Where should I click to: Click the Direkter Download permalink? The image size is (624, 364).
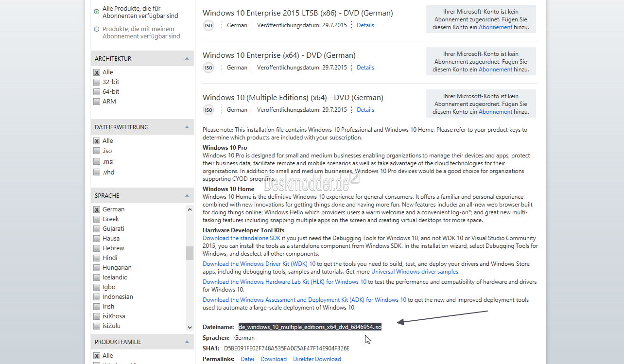pyautogui.click(x=317, y=359)
